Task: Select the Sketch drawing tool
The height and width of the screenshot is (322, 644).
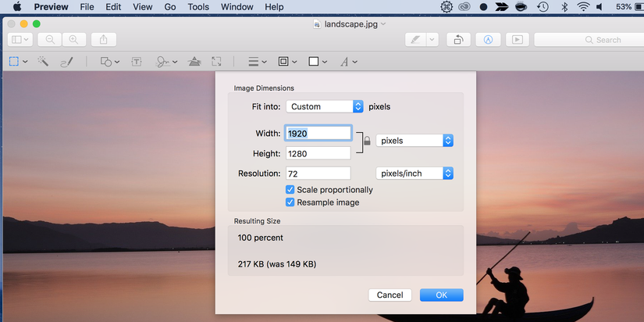Action: point(66,62)
